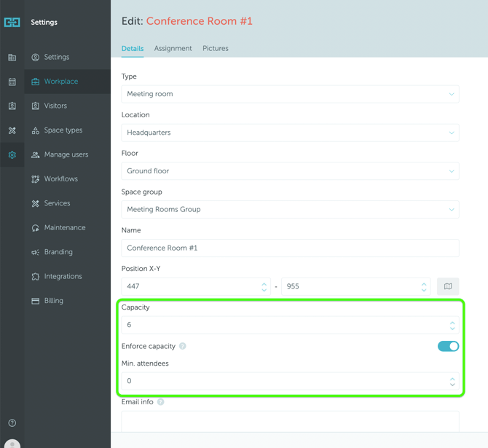
Task: Click the buildings icon in left rail
Action: 12,58
